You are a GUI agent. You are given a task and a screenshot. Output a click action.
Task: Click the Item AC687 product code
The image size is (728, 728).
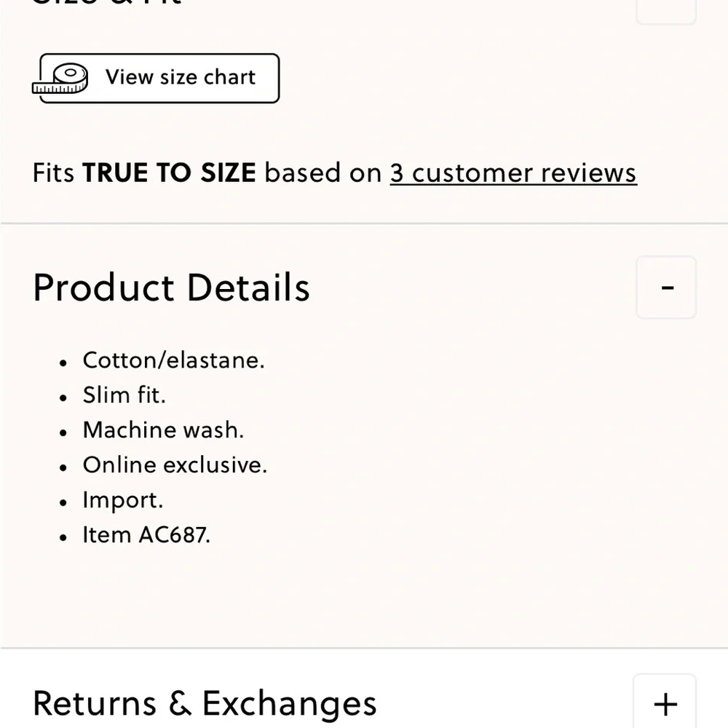point(146,535)
